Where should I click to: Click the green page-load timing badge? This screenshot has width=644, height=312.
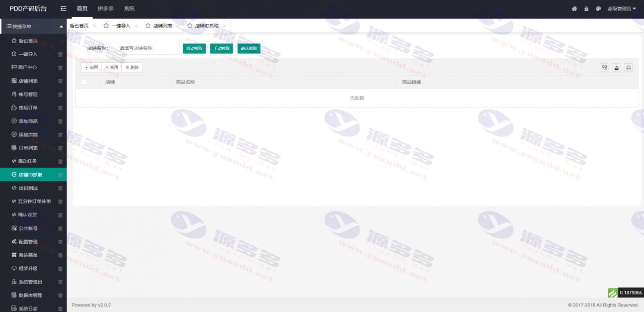[625, 292]
